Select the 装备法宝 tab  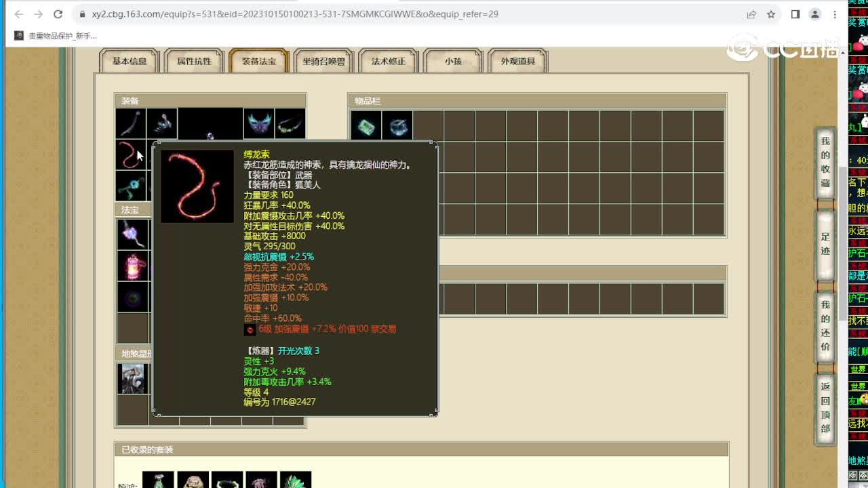259,61
